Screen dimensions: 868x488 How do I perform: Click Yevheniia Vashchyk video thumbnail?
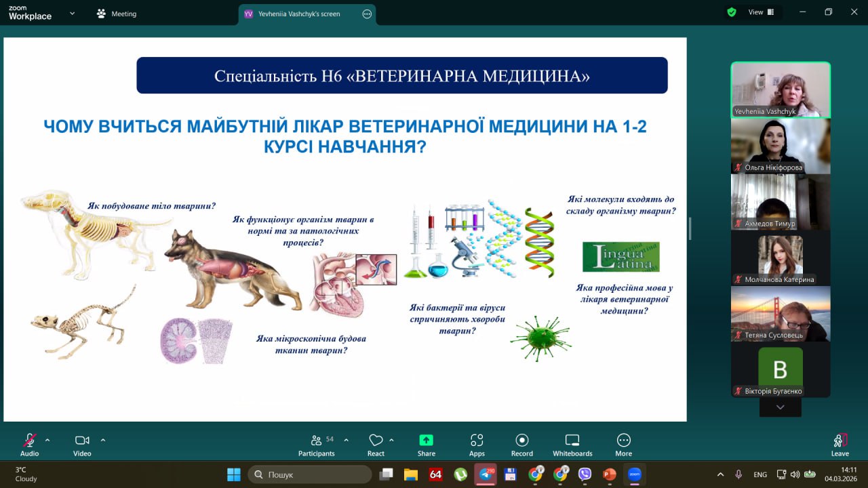[x=780, y=89]
